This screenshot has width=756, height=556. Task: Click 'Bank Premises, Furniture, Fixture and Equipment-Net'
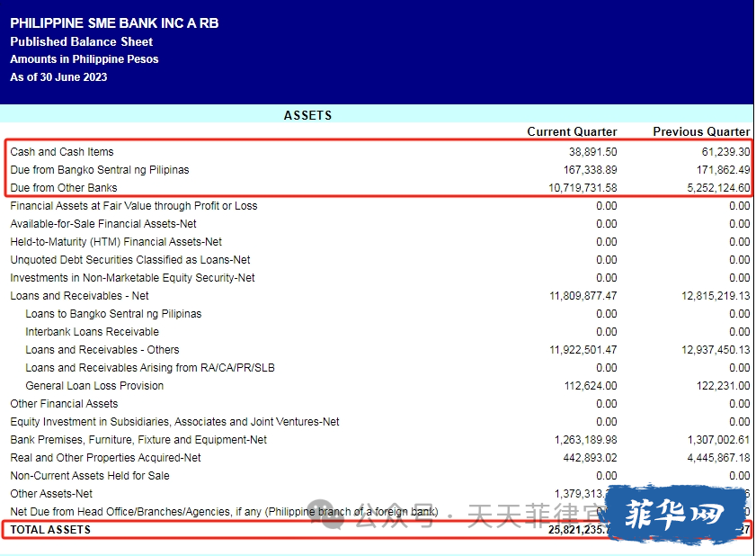coord(138,440)
